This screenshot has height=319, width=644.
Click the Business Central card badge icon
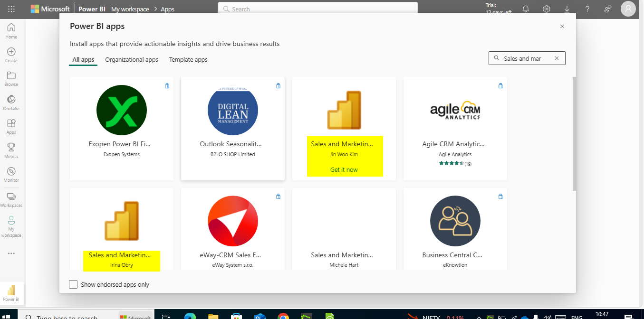click(500, 197)
